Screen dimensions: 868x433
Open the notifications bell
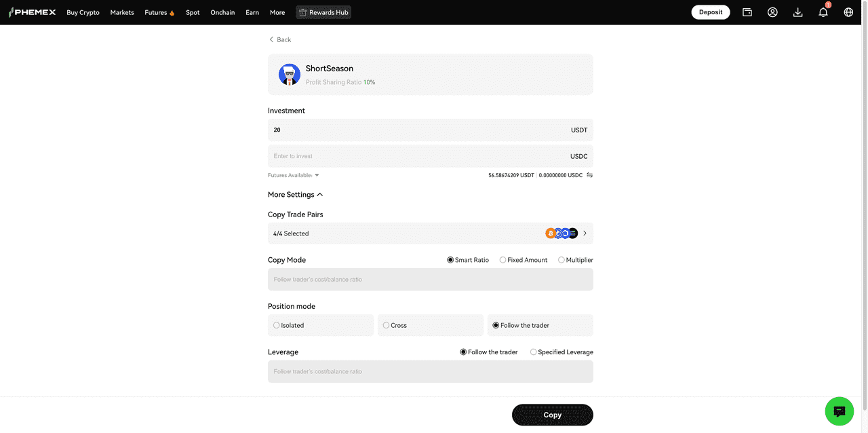click(823, 12)
